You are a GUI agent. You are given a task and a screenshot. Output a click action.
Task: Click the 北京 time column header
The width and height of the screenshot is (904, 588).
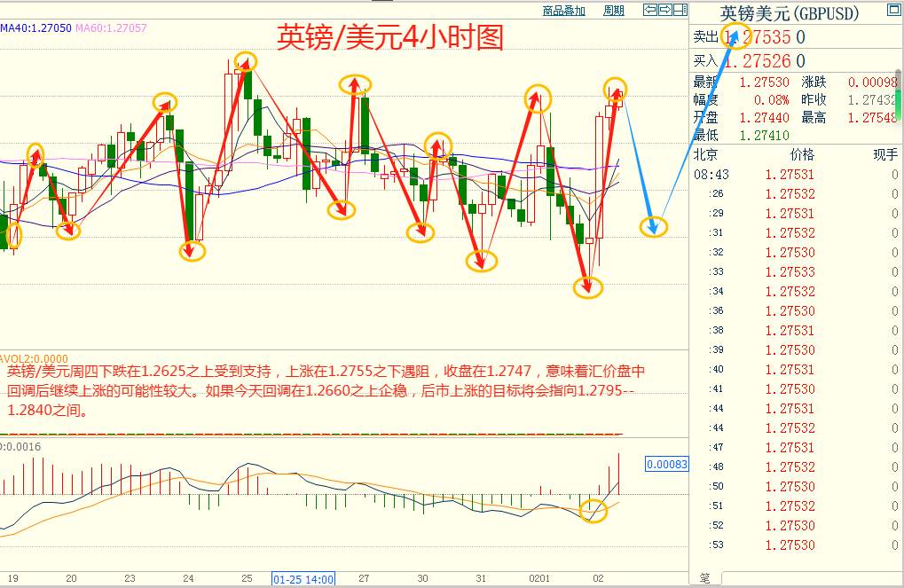pyautogui.click(x=705, y=154)
